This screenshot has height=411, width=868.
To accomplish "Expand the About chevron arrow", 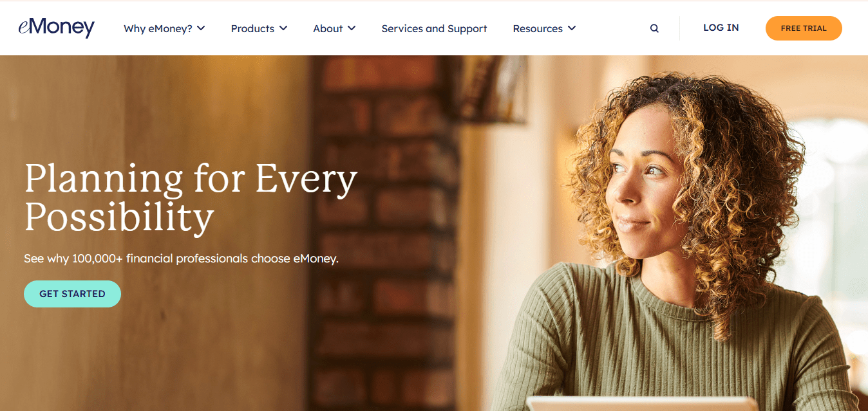I will [x=352, y=28].
